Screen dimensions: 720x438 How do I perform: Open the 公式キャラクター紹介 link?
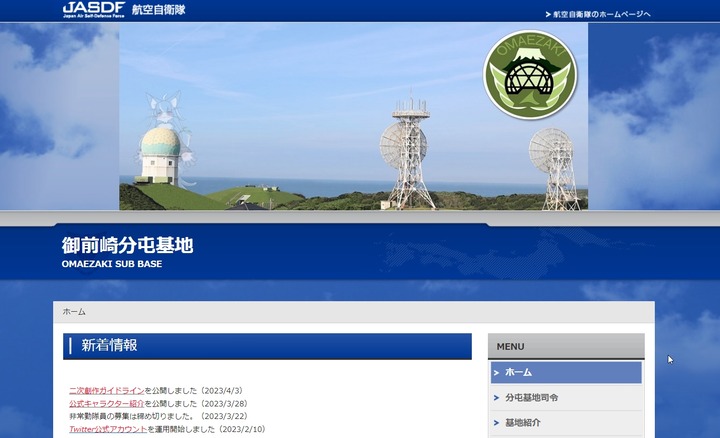tap(107, 404)
